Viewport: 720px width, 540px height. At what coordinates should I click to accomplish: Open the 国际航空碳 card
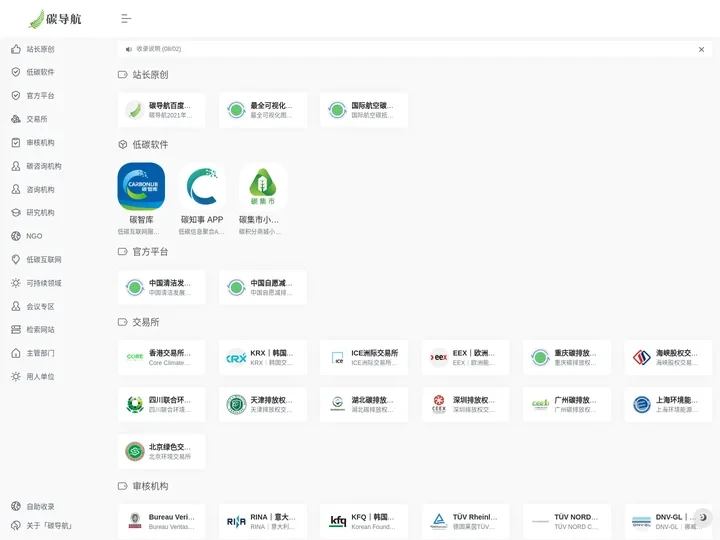coord(364,110)
